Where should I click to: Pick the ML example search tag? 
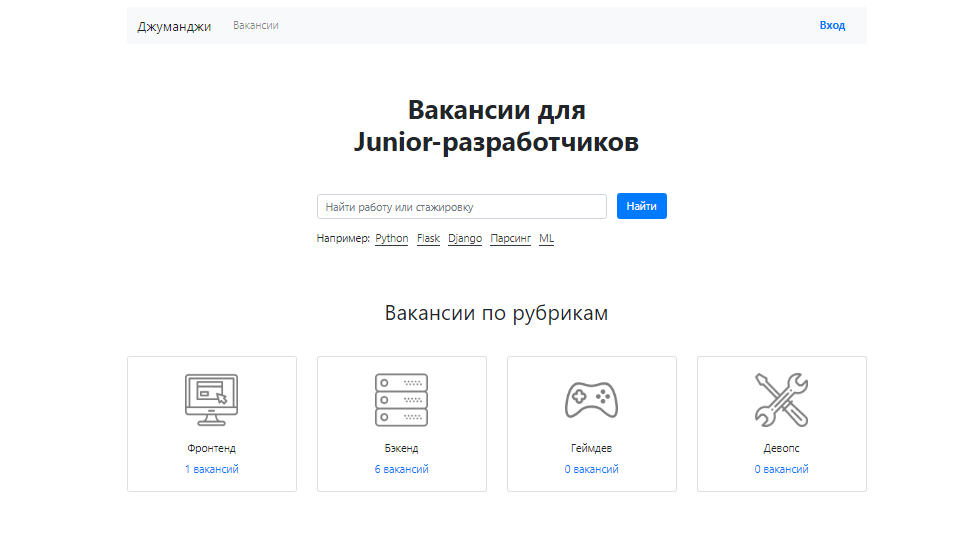[546, 239]
